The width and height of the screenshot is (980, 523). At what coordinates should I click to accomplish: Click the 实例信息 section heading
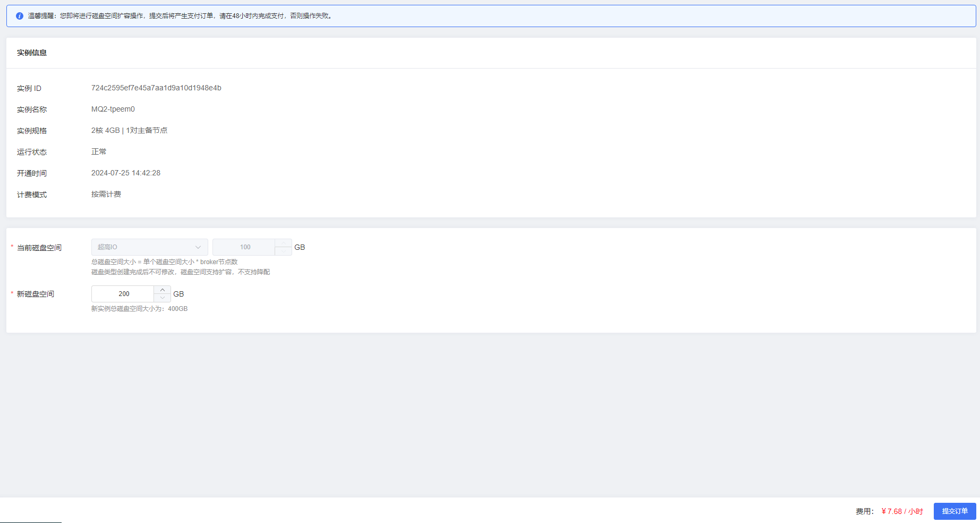pyautogui.click(x=32, y=53)
